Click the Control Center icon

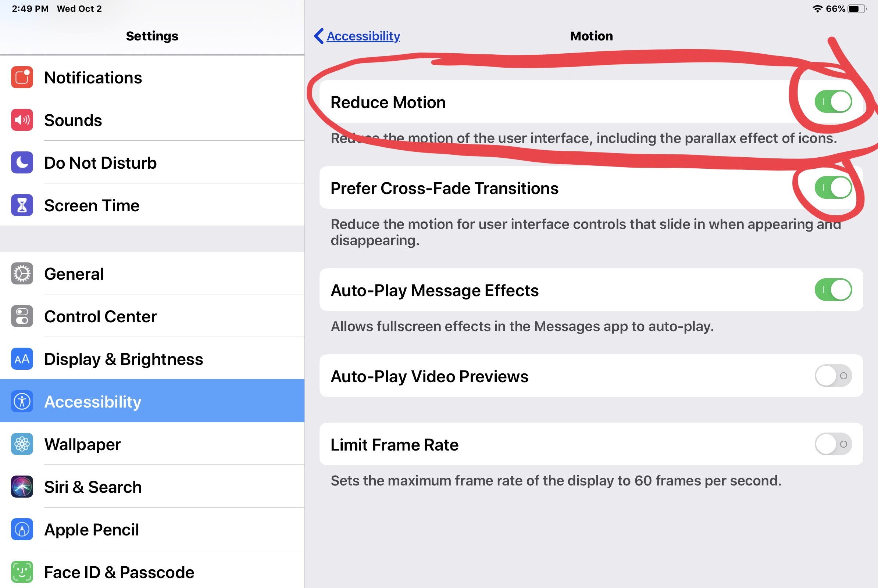[x=21, y=316]
